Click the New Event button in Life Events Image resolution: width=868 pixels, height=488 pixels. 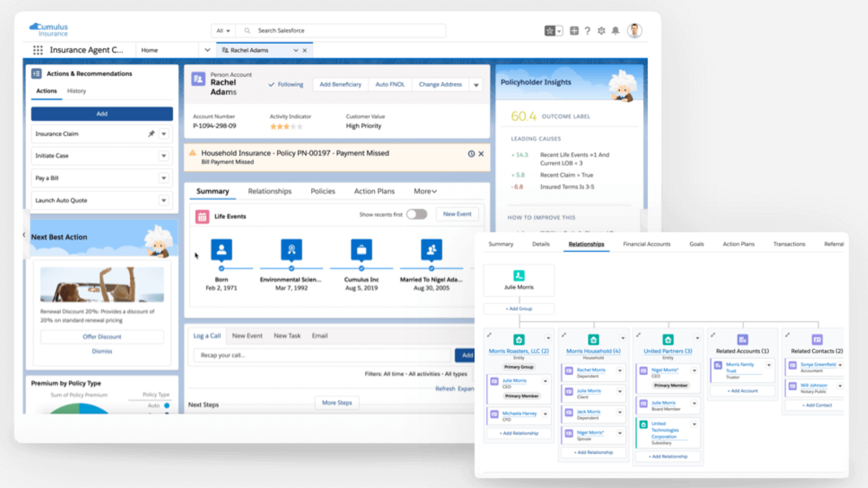(x=457, y=214)
